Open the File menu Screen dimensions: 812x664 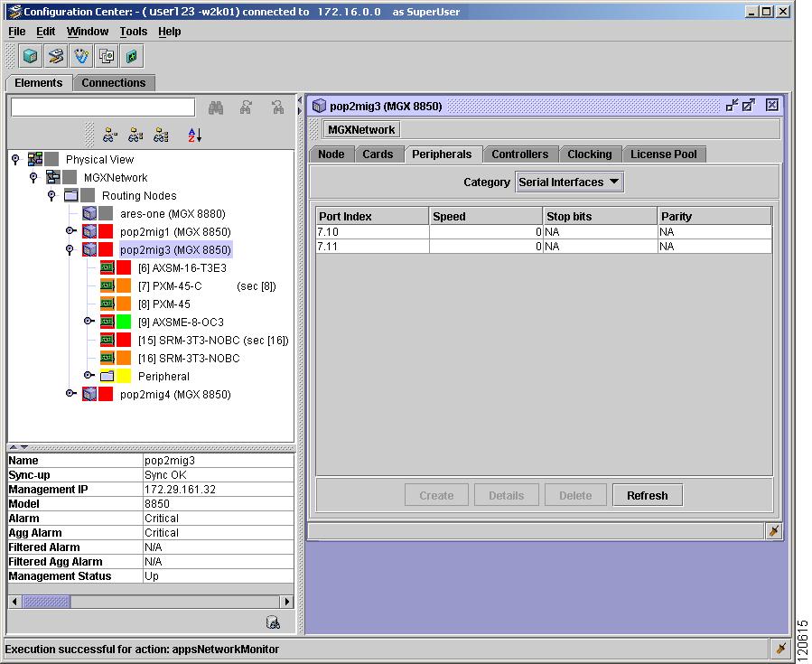click(16, 32)
